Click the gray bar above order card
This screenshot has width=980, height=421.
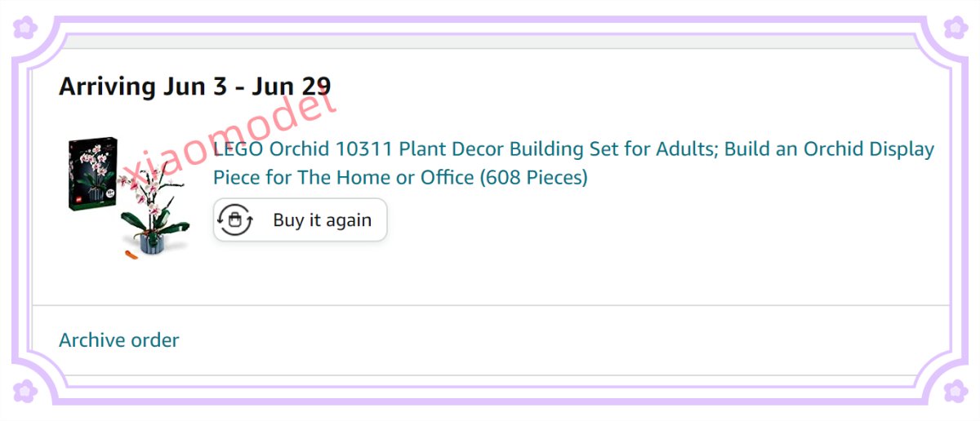[490, 41]
